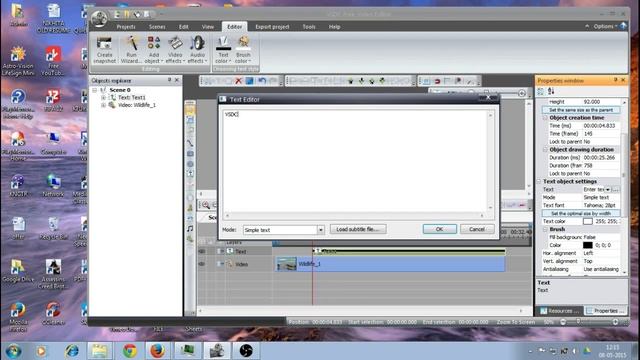Click the VSDC round application button
640x360 pixels.
pos(99,18)
